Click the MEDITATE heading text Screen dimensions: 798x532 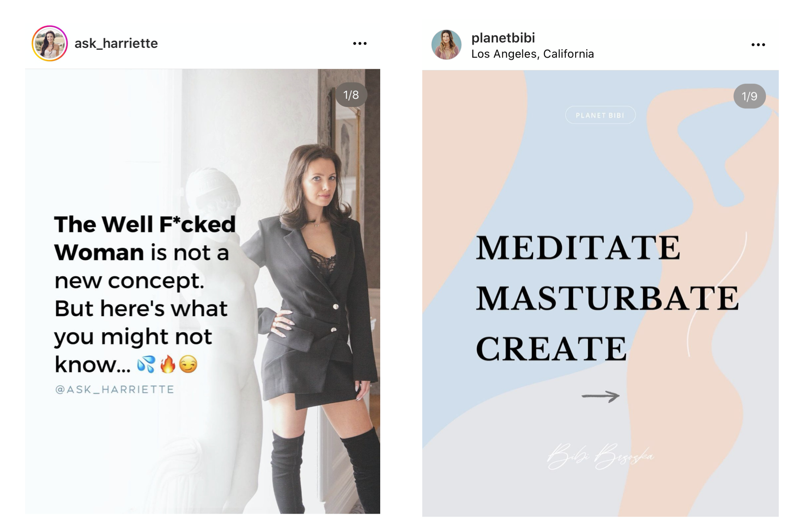pos(578,248)
